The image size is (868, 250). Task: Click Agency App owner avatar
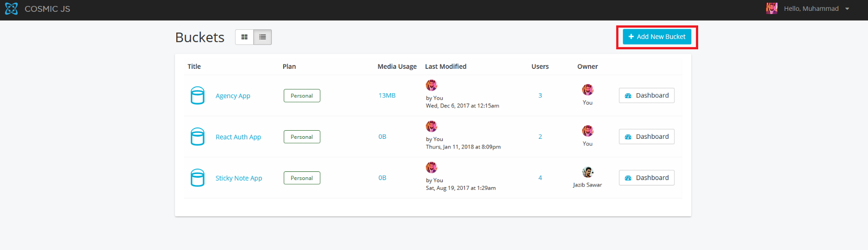pos(588,90)
